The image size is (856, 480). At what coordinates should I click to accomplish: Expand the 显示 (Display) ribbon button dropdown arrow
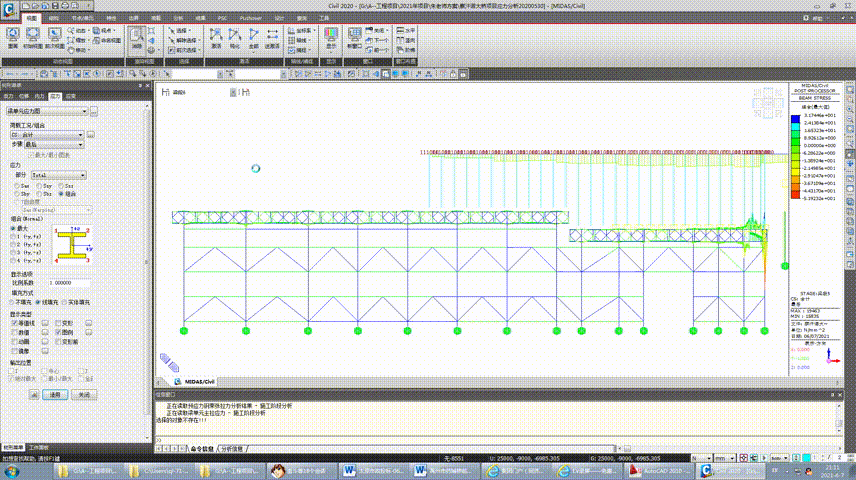[331, 52]
